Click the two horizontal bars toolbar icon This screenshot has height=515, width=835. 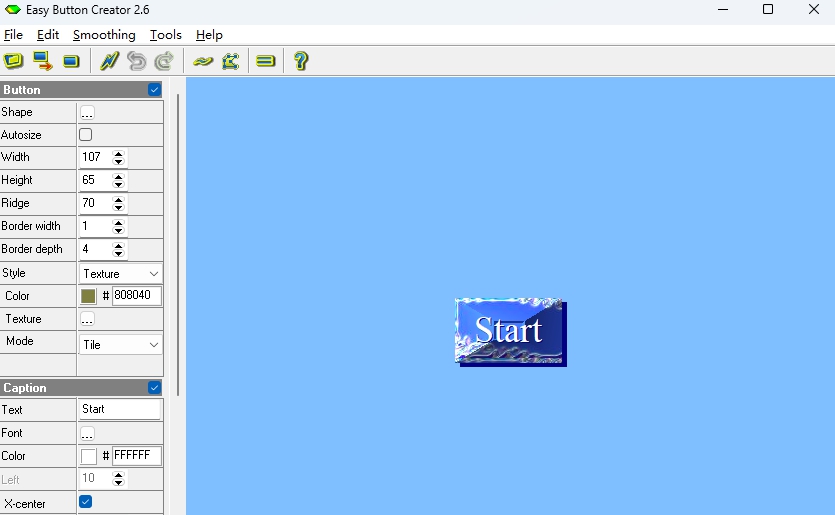point(265,61)
